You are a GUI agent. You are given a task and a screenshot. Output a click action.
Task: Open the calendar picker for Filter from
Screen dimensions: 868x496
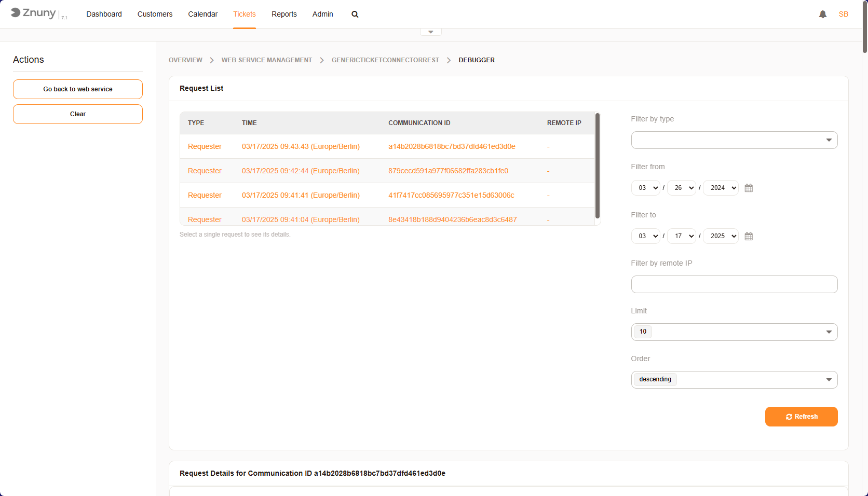748,188
